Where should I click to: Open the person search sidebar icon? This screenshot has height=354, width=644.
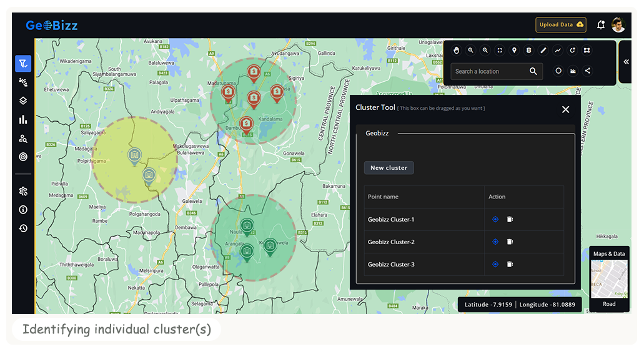click(23, 139)
